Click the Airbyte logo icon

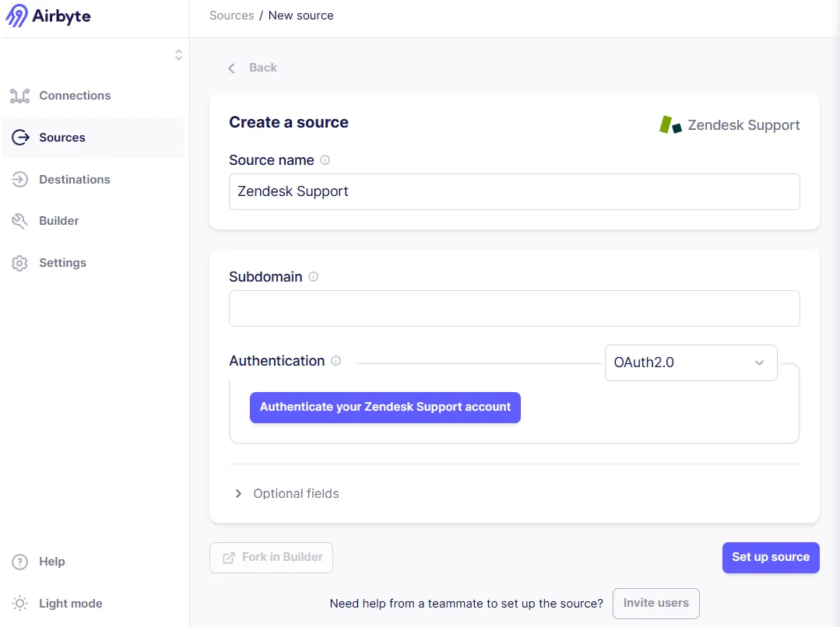[x=16, y=16]
